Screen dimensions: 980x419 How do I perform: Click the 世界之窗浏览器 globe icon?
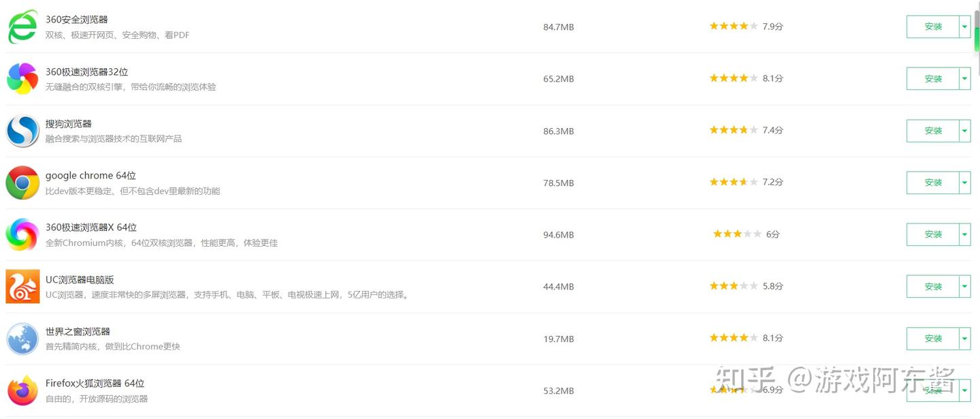pos(22,339)
